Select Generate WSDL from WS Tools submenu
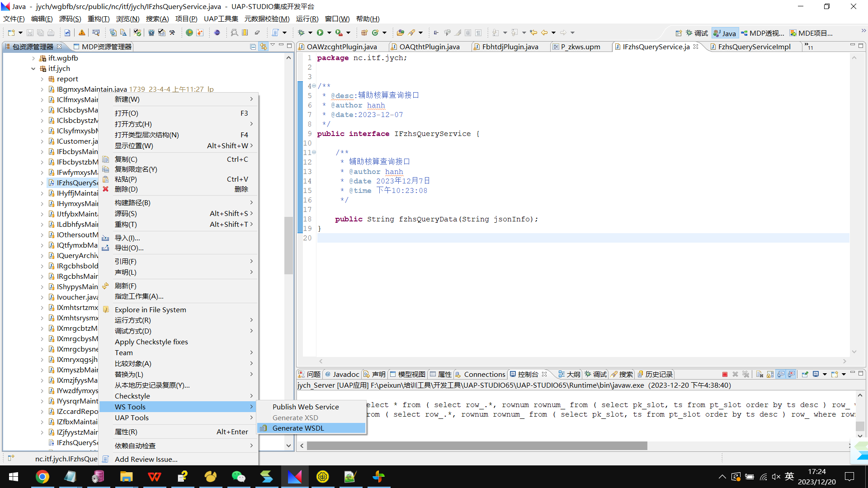 311,428
